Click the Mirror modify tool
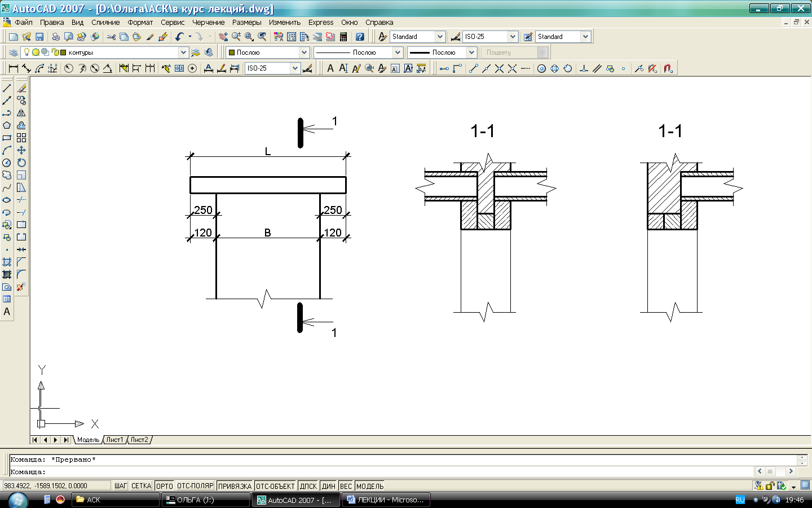Screen dimensions: 812x508 tap(21, 113)
